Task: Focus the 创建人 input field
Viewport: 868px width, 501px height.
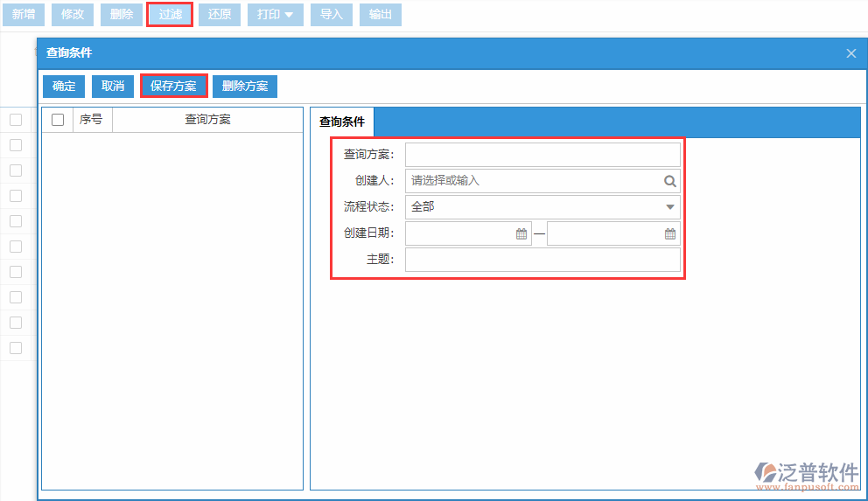Action: click(542, 181)
